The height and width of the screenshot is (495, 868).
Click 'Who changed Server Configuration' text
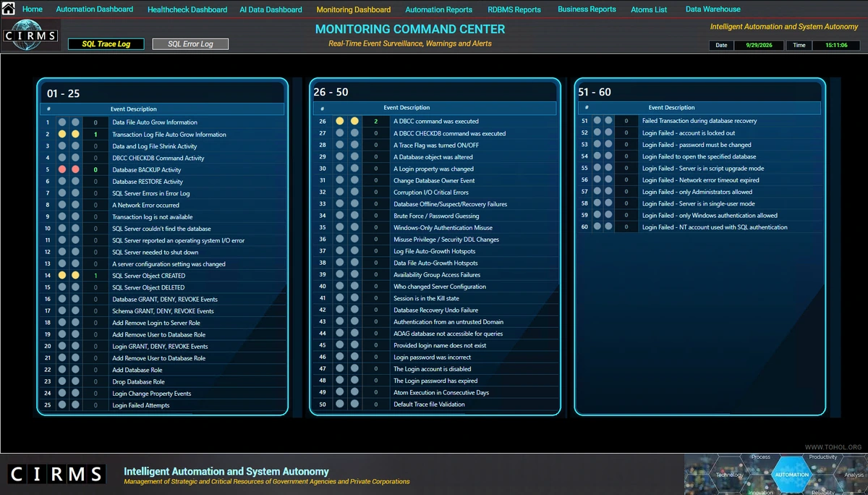440,287
